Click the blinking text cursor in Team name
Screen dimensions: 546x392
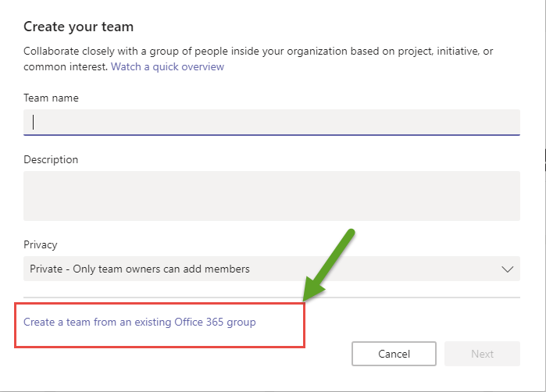[34, 122]
